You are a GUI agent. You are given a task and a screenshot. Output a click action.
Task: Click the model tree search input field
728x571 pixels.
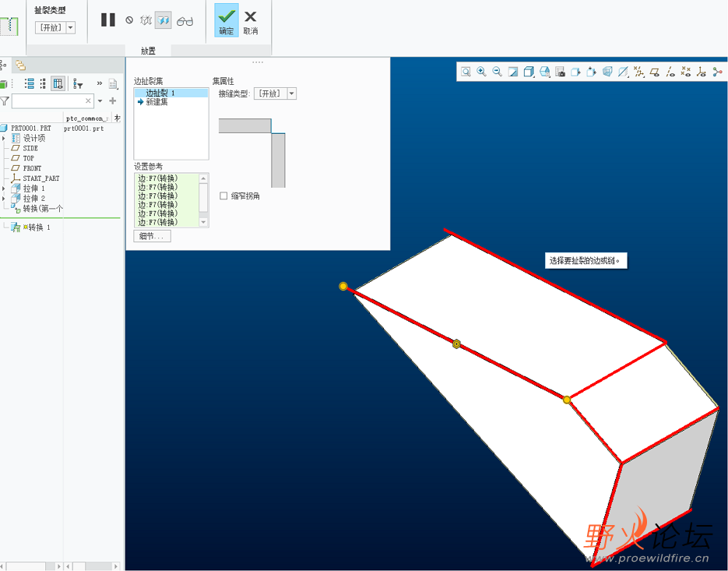pyautogui.click(x=47, y=101)
